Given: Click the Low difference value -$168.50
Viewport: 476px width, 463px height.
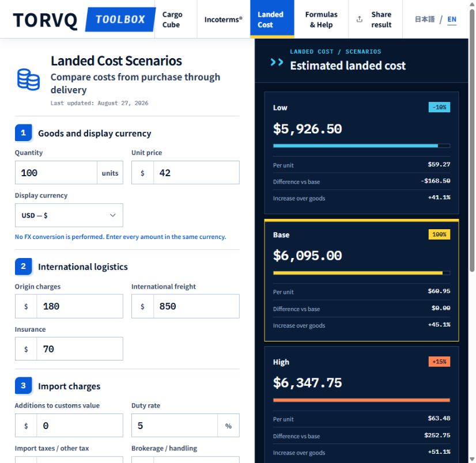Looking at the screenshot, I should click(x=435, y=181).
